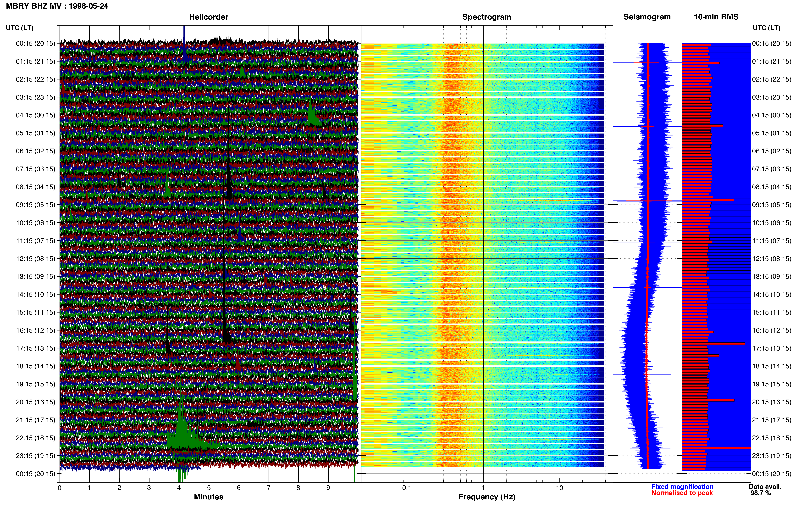Screen dimensions: 812x508
Task: Click left time label '23:15 (19:15)'
Action: (x=36, y=456)
